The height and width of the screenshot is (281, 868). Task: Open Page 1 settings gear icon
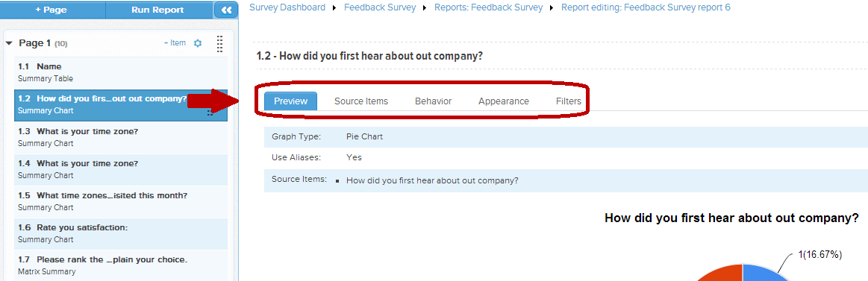[198, 43]
